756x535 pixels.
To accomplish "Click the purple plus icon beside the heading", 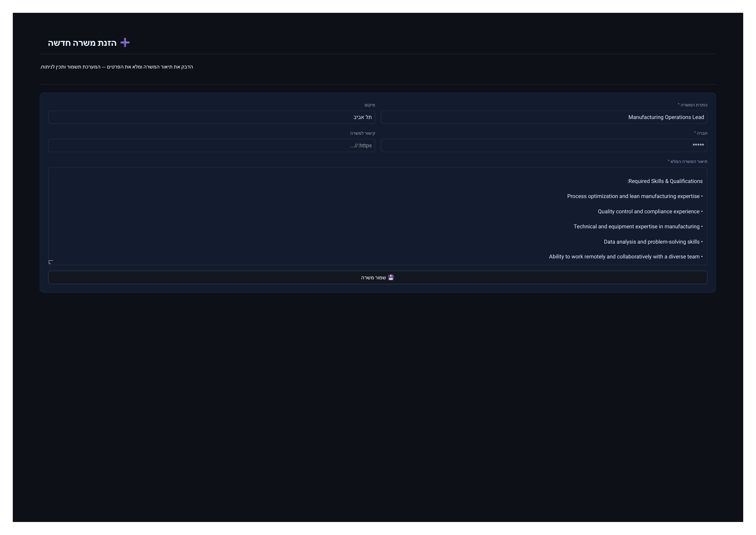I will pyautogui.click(x=125, y=42).
